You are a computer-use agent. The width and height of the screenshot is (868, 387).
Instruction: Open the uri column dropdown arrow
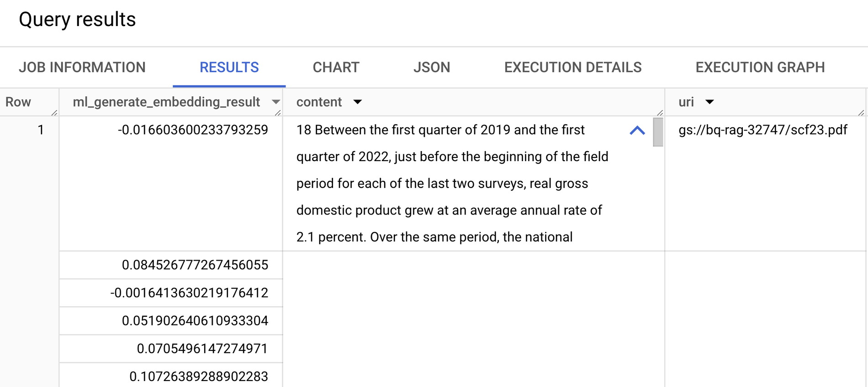click(709, 102)
